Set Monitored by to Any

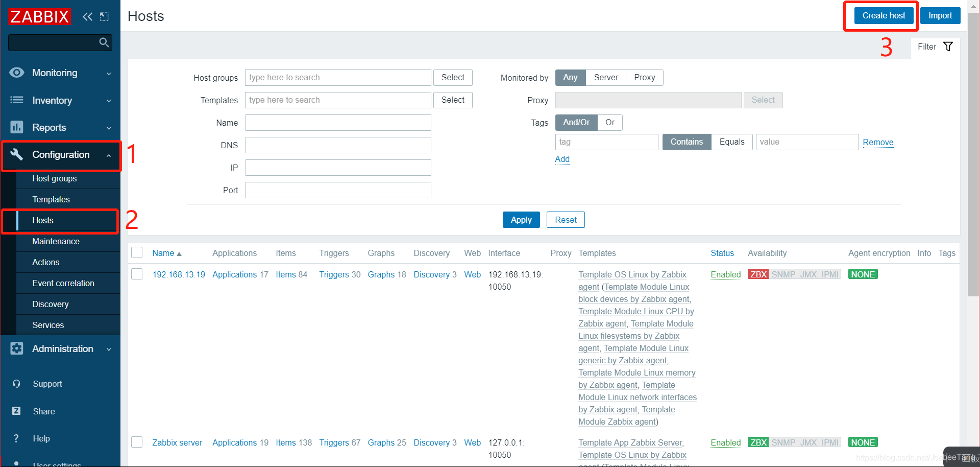coord(570,78)
